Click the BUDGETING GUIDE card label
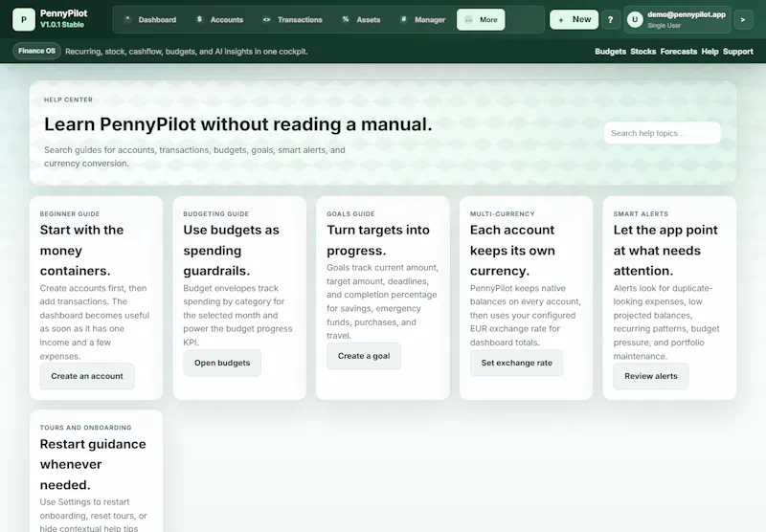 (x=216, y=213)
